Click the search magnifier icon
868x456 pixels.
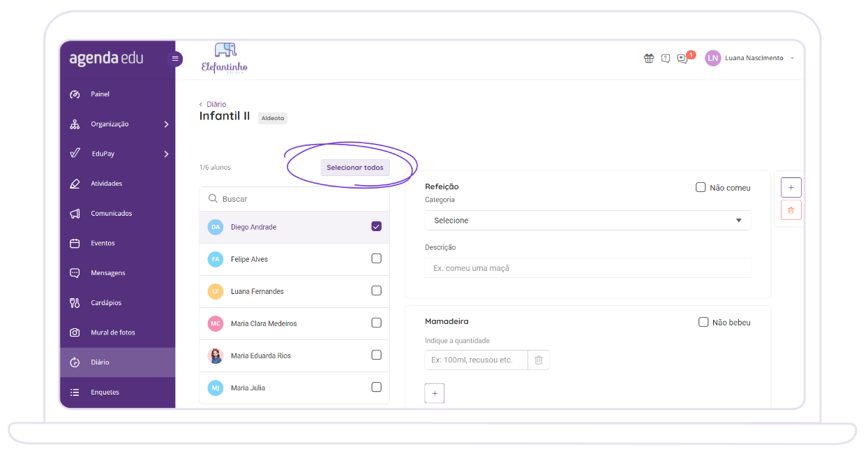213,199
